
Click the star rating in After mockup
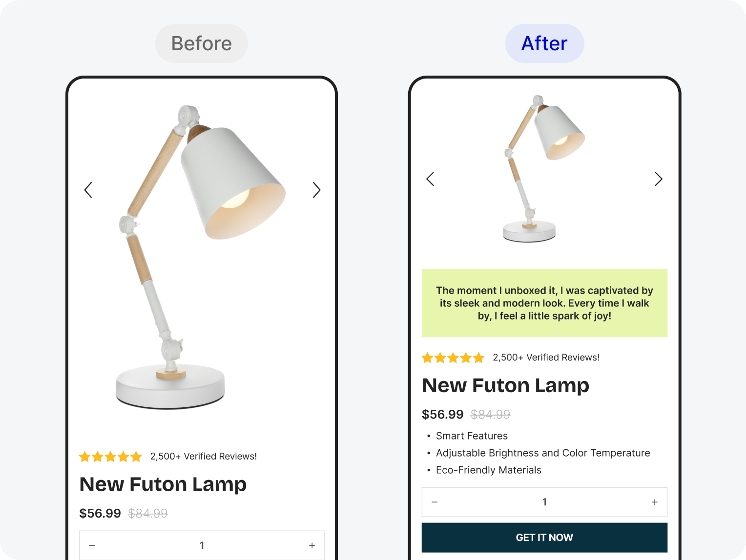(x=453, y=358)
